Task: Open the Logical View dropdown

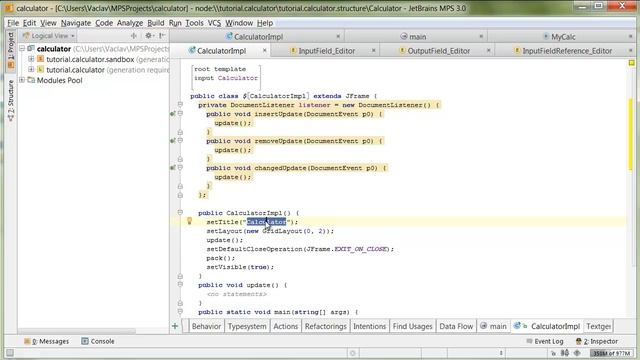Action: pyautogui.click(x=49, y=36)
